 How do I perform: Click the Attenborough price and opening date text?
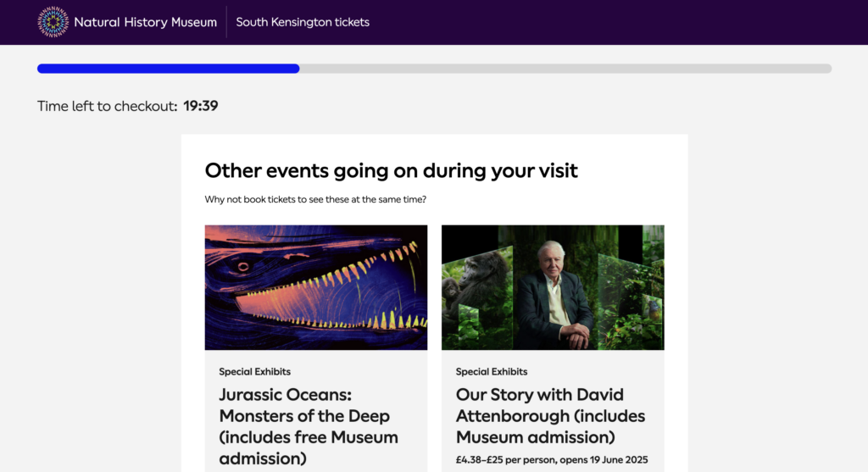click(552, 460)
